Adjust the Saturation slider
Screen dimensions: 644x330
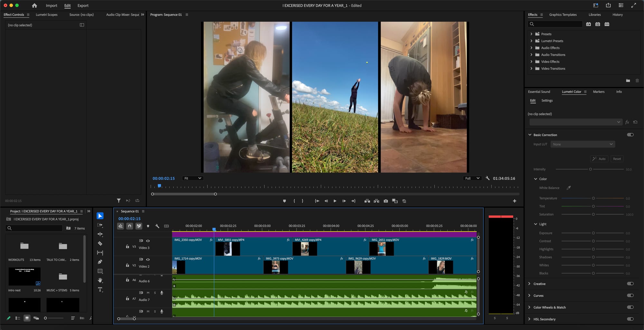pos(593,214)
